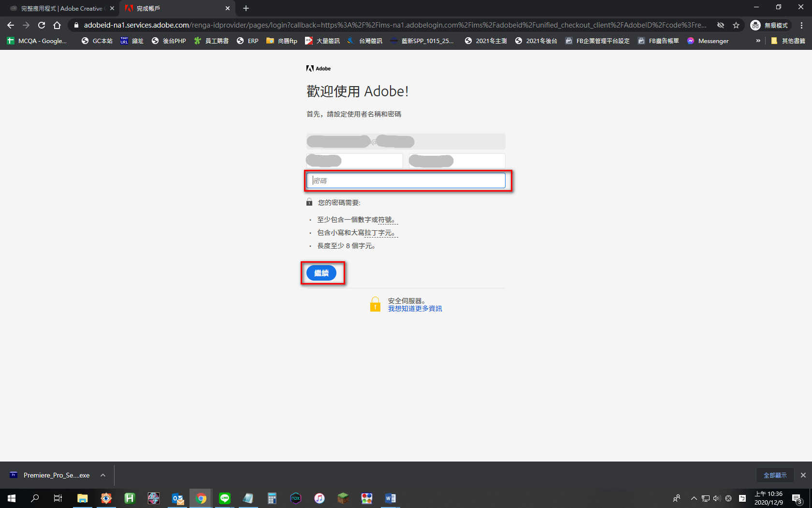Expand the Premiere_Pro download options chevron
This screenshot has width=812, height=508.
pos(103,475)
